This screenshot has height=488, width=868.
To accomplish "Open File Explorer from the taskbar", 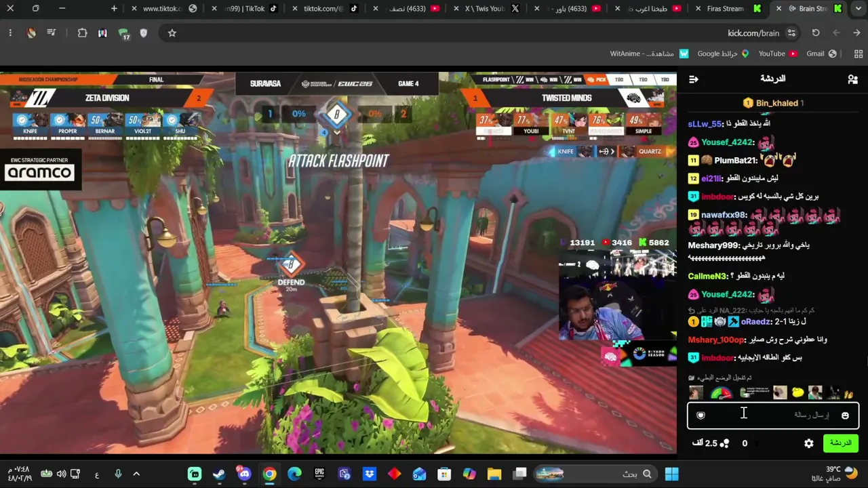I will pos(494,474).
